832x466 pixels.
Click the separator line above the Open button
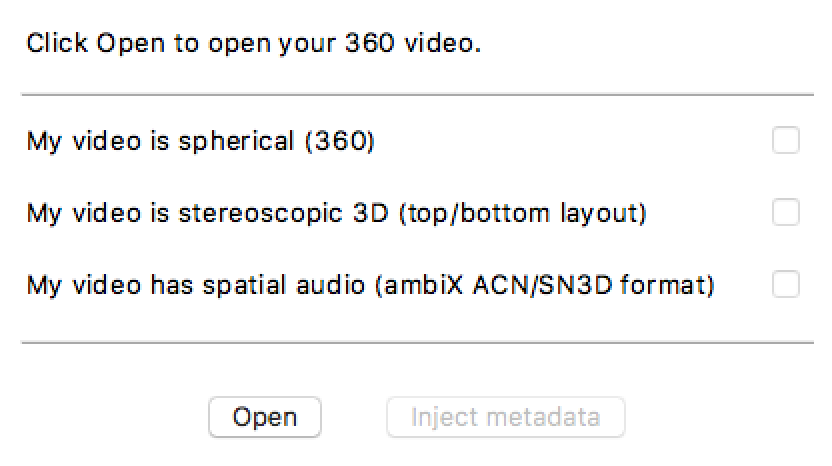click(x=417, y=343)
